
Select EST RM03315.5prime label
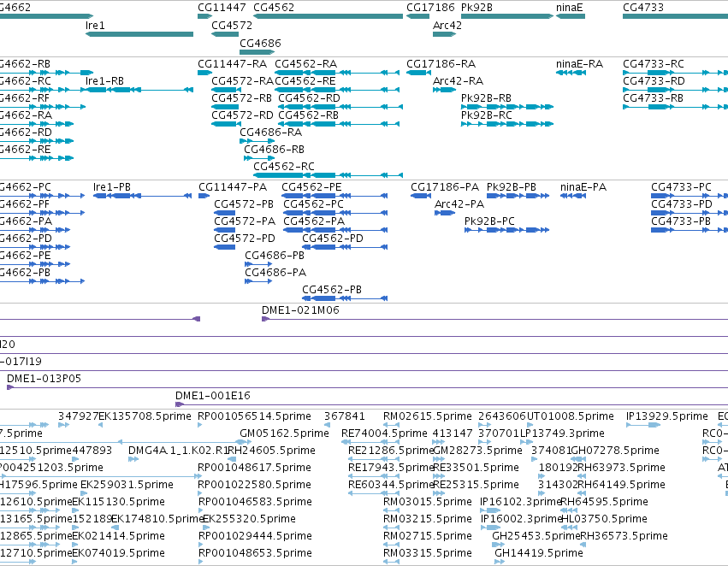(x=427, y=553)
